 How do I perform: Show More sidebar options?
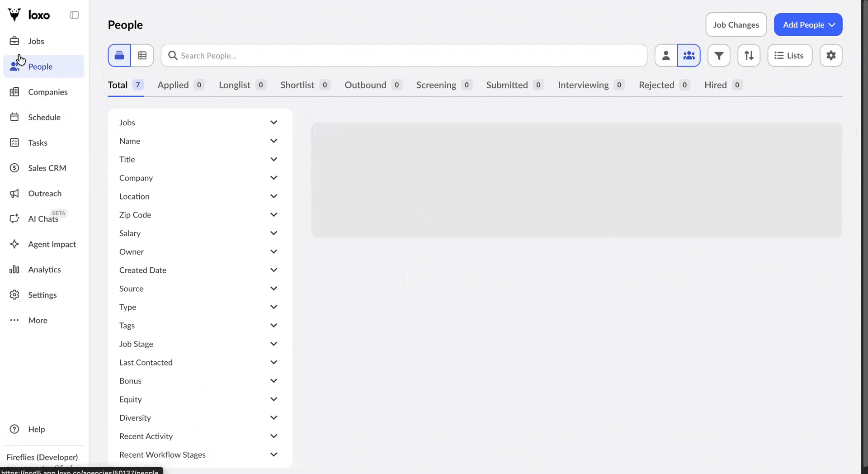coord(43,320)
